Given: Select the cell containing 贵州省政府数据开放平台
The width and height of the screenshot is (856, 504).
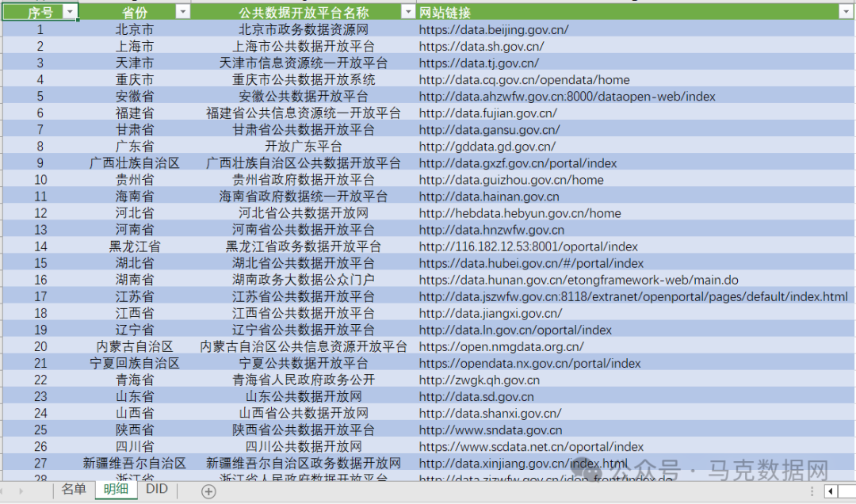Looking at the screenshot, I should (x=304, y=179).
